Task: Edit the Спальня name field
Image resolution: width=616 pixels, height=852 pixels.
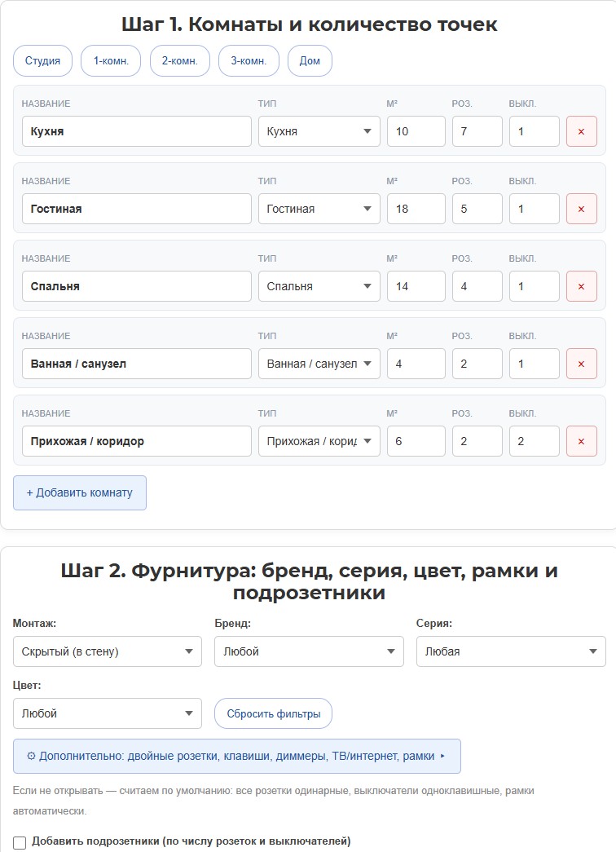Action: (136, 286)
